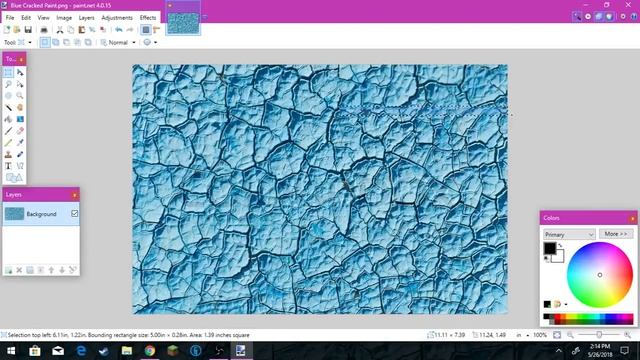The image size is (640, 360).
Task: Select the Rectangle Select tool
Action: (8, 73)
